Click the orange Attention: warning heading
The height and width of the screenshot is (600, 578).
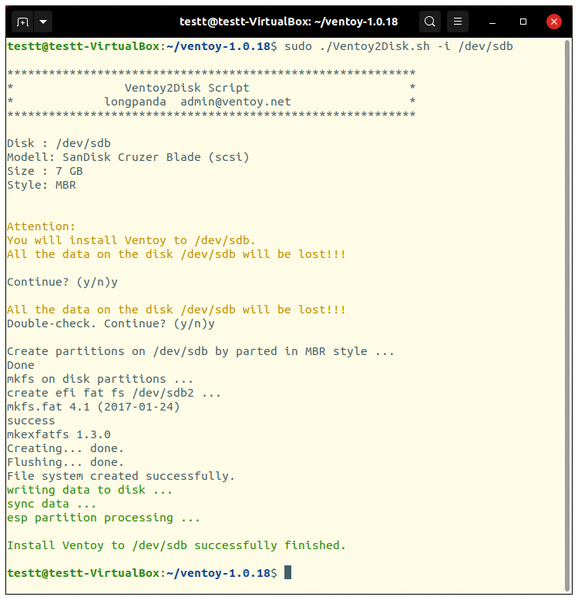(x=41, y=227)
